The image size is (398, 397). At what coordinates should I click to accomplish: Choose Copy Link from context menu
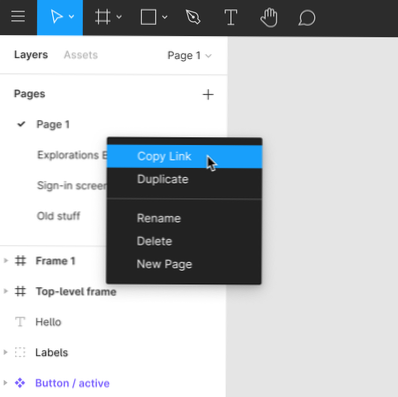[184, 156]
